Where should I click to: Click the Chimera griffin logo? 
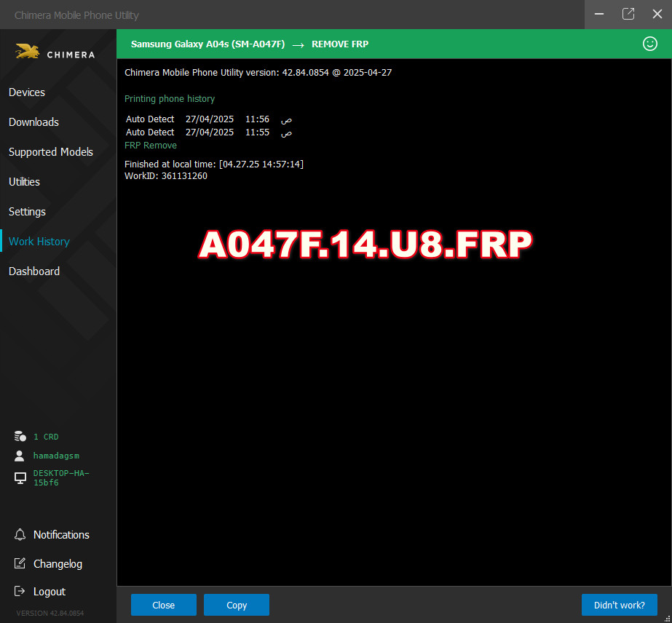[28, 52]
